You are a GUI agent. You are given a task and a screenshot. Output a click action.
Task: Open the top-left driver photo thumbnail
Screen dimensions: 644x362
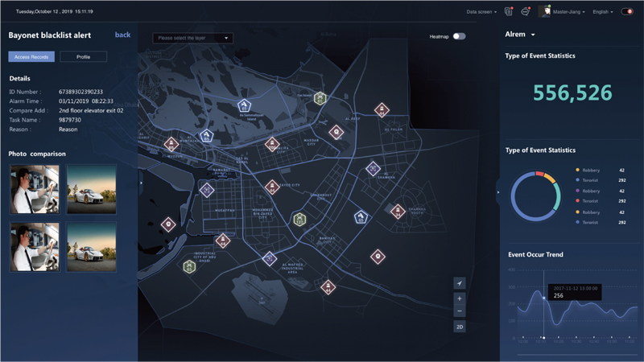(x=35, y=189)
